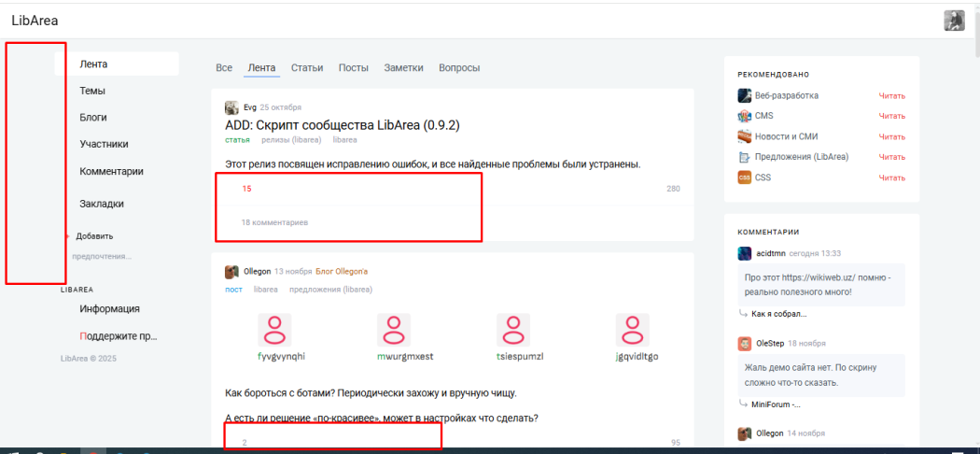The width and height of the screenshot is (980, 454).
Task: Go to Участники in the sidebar
Action: tap(104, 144)
